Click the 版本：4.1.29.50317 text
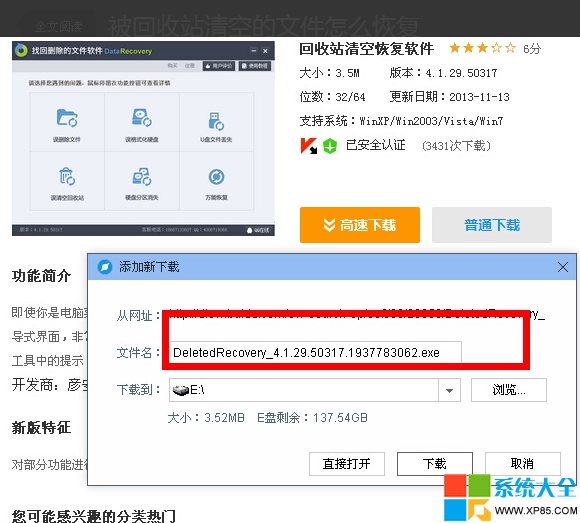Viewport: 580px width, 523px height. 443,73
